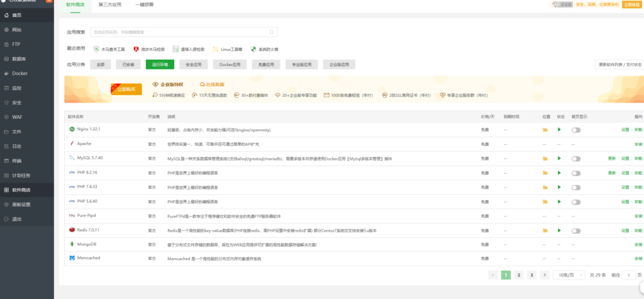644x299 pixels.
Task: Open the PHP 7.4.33 folder location icon
Action: click(545, 188)
